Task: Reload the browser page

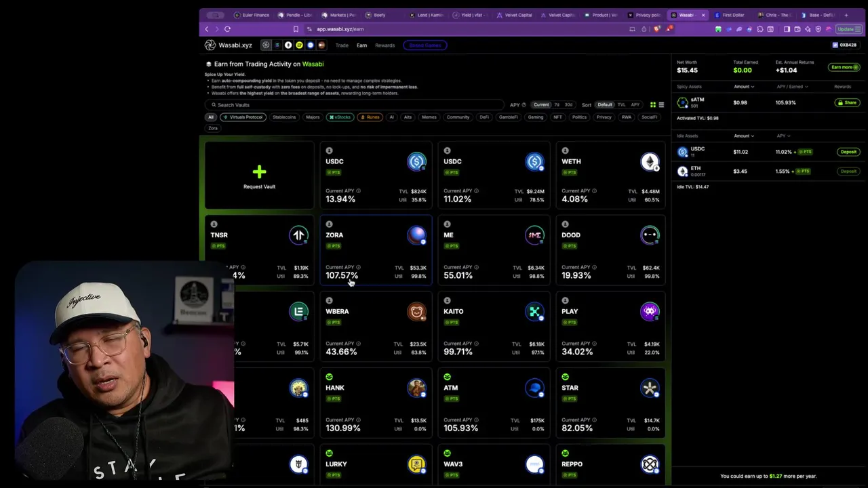Action: [227, 29]
